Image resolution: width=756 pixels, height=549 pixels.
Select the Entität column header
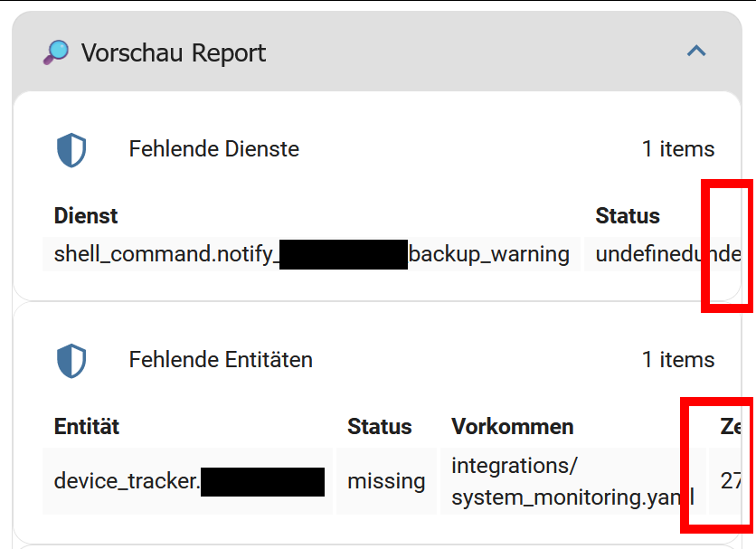coord(84,426)
